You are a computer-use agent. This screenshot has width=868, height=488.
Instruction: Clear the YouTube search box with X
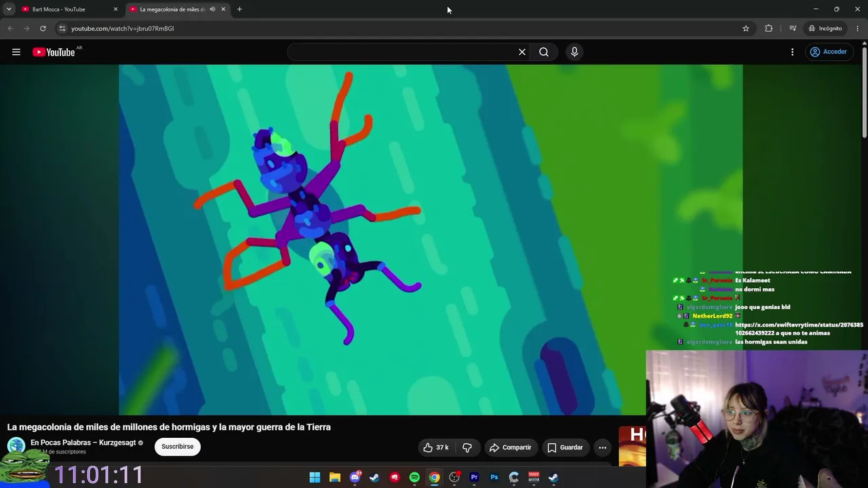coord(522,52)
